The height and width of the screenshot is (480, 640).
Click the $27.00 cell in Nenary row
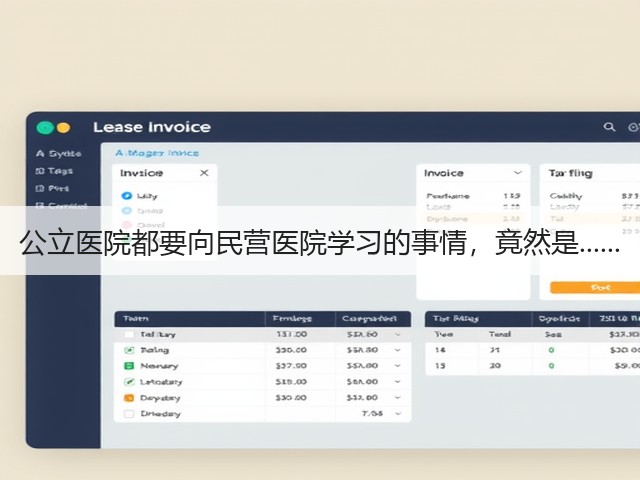[291, 366]
